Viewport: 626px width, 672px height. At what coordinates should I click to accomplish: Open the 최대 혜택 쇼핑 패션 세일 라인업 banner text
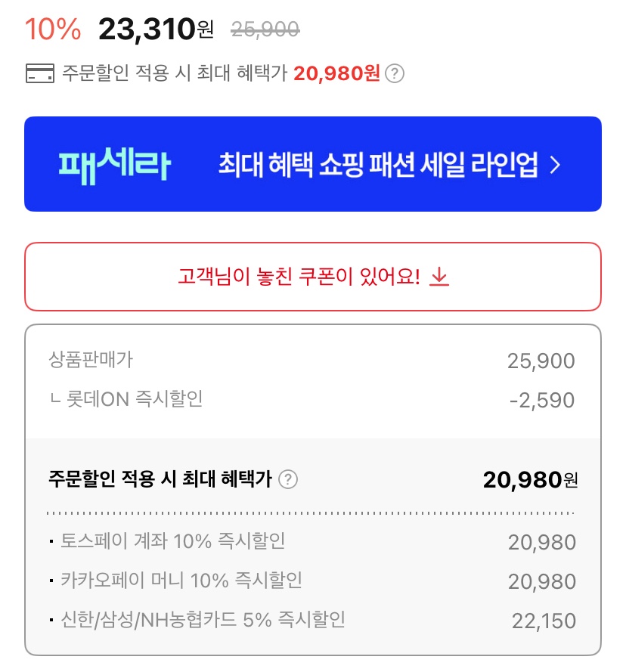click(378, 165)
